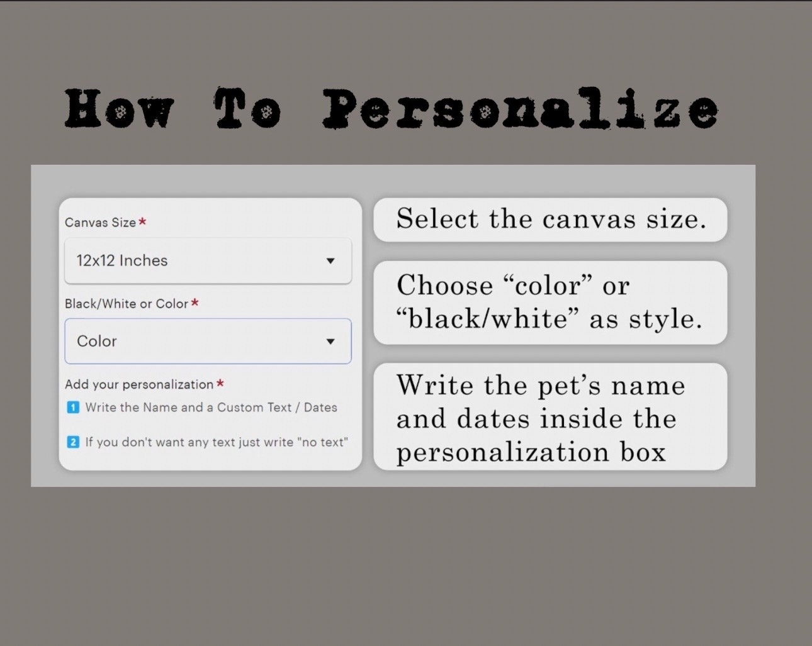The height and width of the screenshot is (646, 812).
Task: Click the arrow next to Color
Action: tap(330, 342)
